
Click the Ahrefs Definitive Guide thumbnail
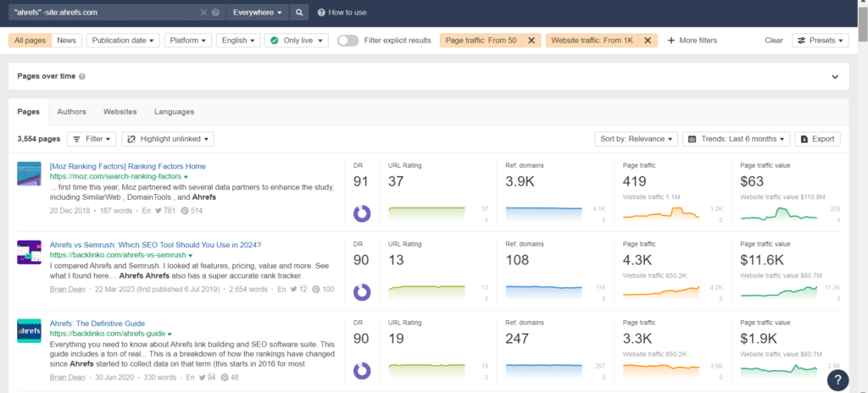coord(30,330)
